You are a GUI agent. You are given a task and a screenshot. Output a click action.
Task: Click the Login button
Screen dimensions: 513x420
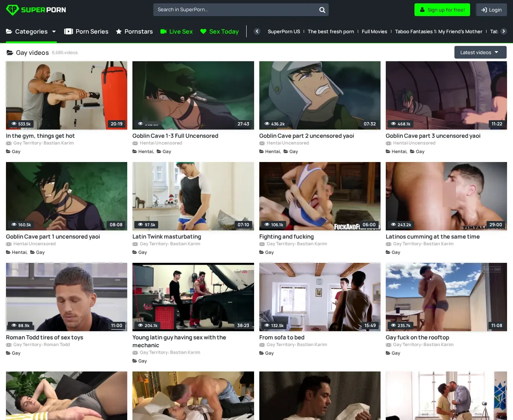pos(491,10)
